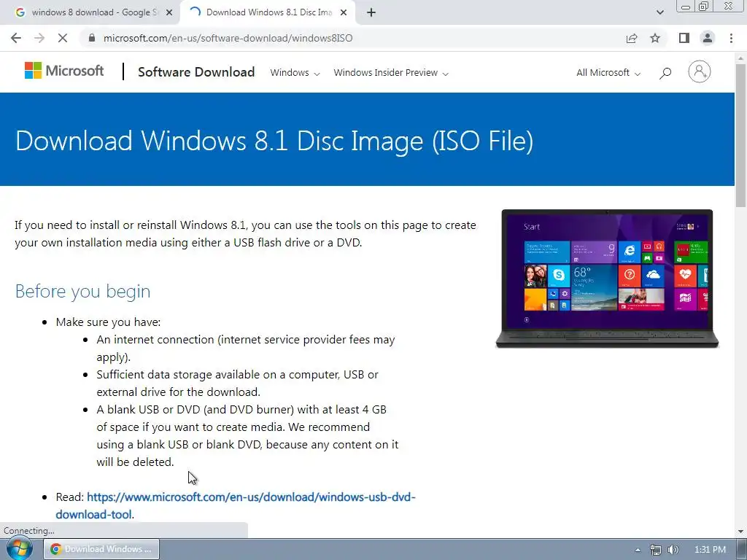This screenshot has width=747, height=560.
Task: Open Chrome three-dot menu
Action: 731,38
